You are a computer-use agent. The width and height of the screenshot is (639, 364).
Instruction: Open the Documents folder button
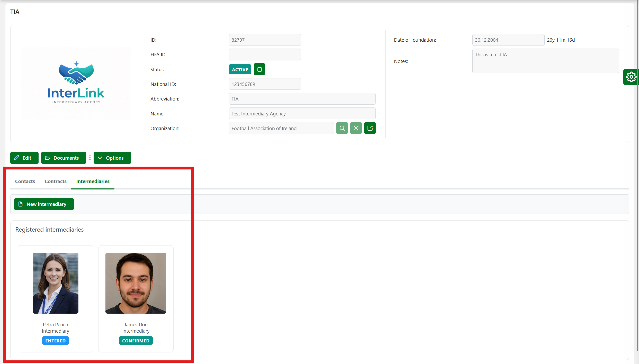tap(63, 158)
